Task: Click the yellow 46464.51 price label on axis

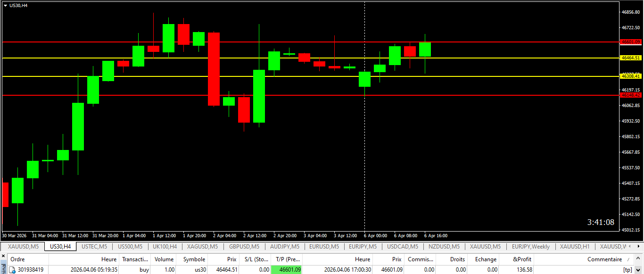Action: 631,58
